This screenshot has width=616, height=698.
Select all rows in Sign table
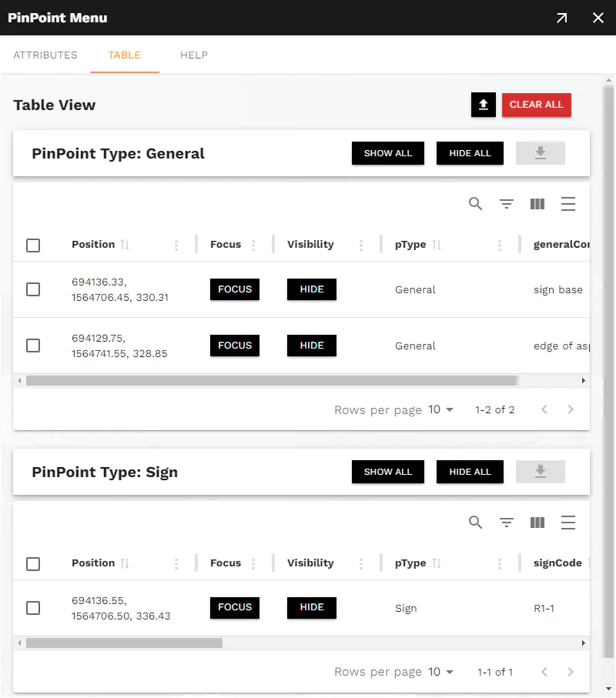click(33, 564)
